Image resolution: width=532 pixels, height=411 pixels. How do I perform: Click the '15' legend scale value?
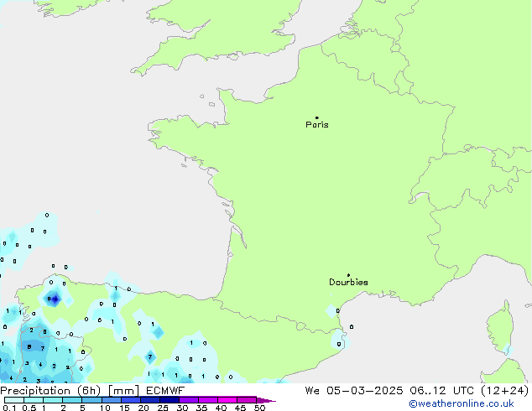point(124,408)
